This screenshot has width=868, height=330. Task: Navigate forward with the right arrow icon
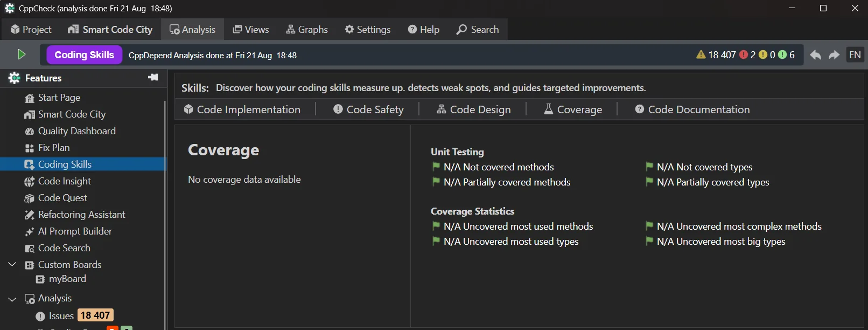click(x=834, y=55)
